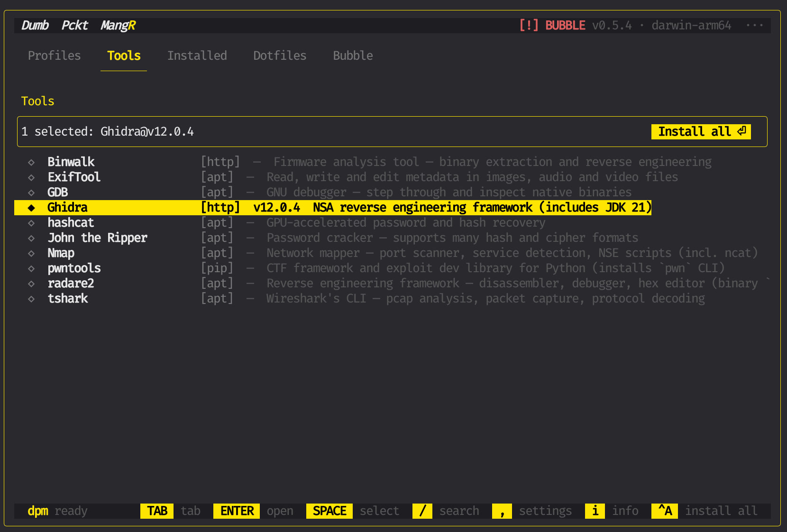Click the 'dpm ready' status text

(57, 511)
